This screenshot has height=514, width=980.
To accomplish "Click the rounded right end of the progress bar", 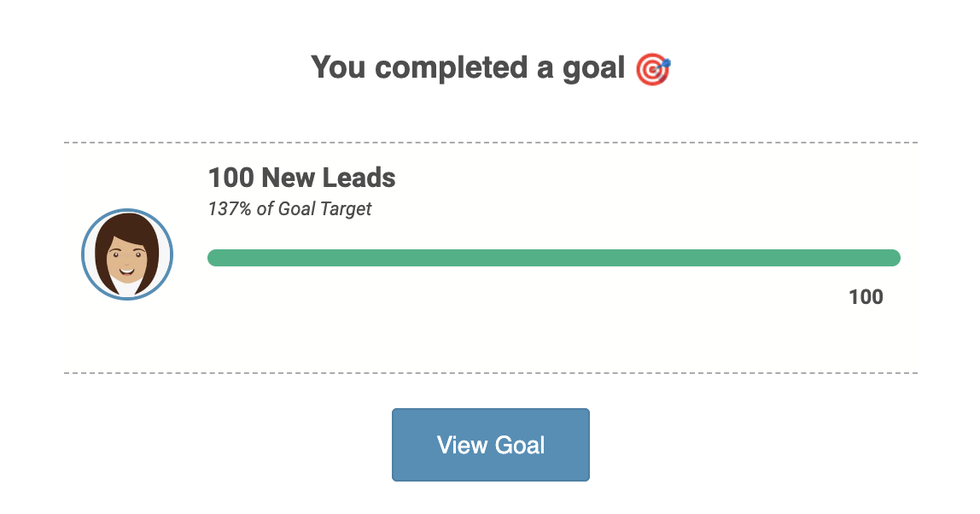I will 893,258.
